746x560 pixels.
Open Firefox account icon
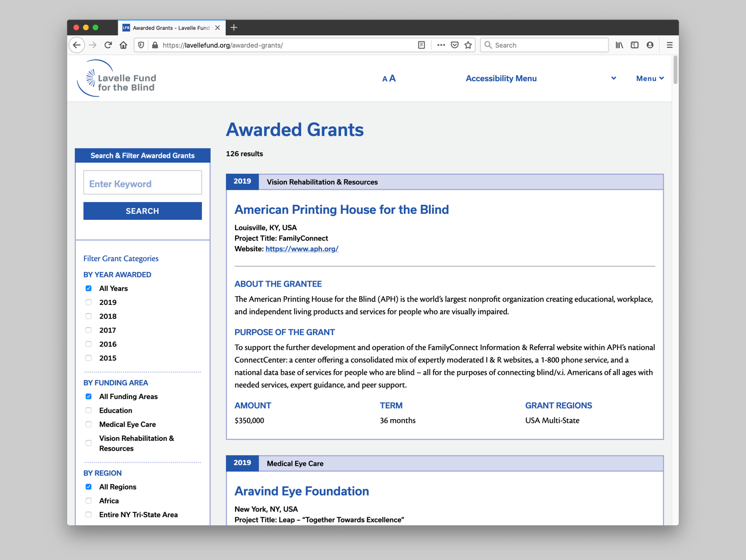(x=650, y=45)
